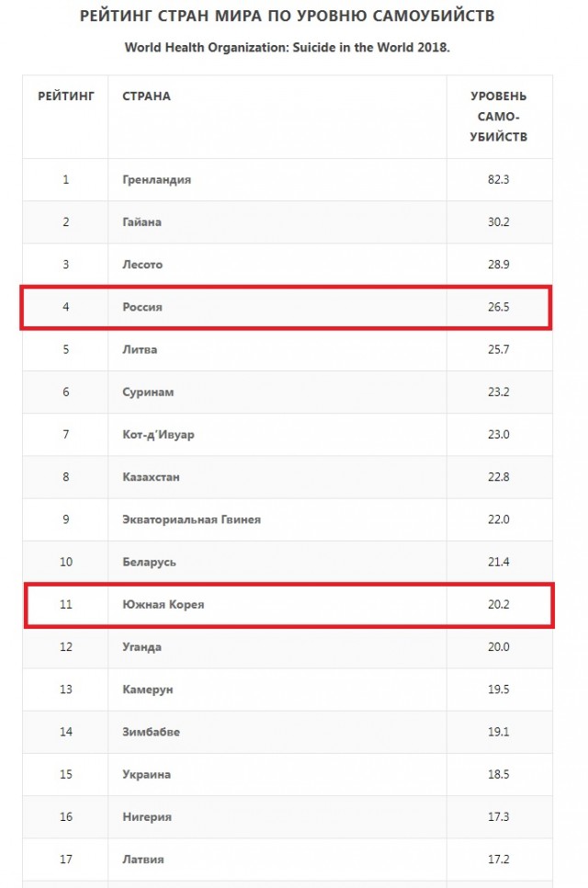Screen dimensions: 588x888
Task: Click the Гайана country cell
Action: coord(142,222)
